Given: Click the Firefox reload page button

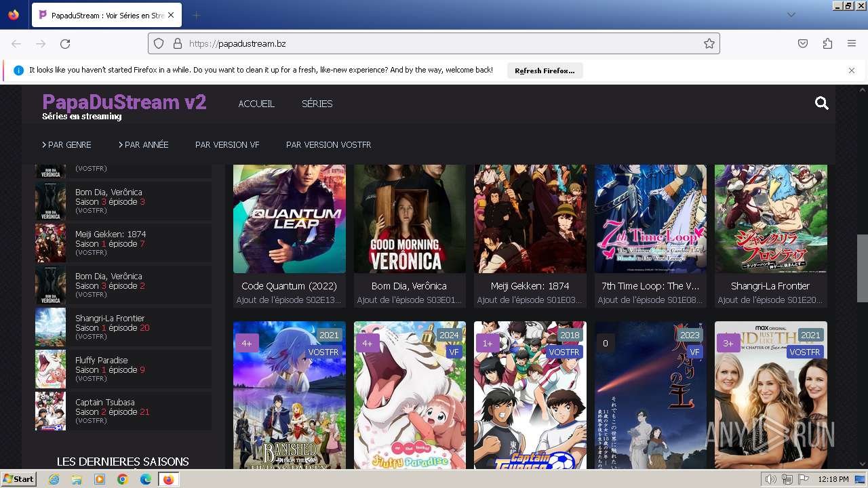Looking at the screenshot, I should tap(65, 43).
